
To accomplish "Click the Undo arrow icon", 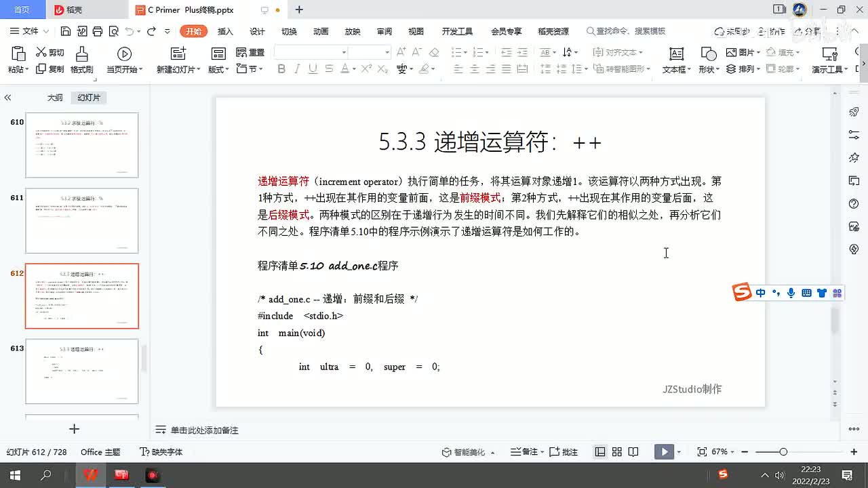I will point(130,31).
